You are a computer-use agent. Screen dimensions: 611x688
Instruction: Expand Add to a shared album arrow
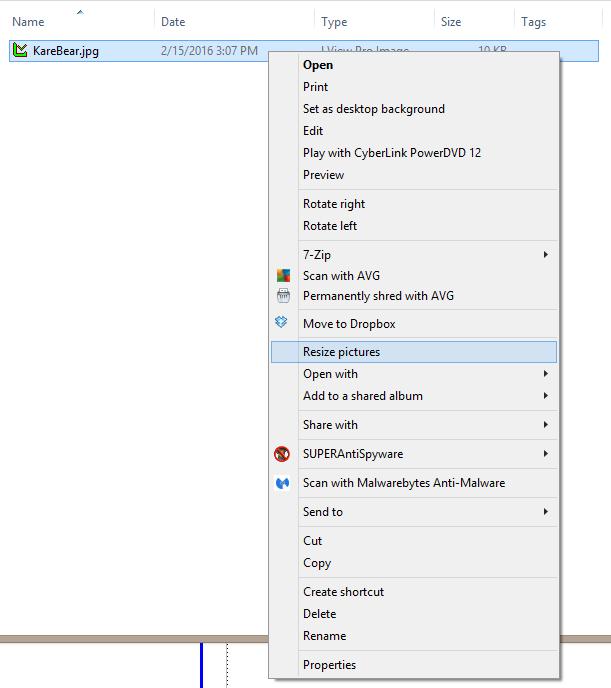click(x=545, y=396)
